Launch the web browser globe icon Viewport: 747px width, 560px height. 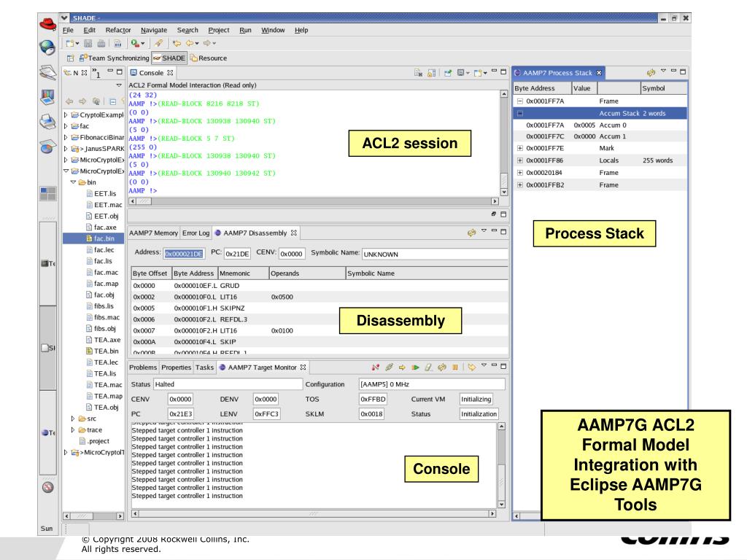coord(47,47)
